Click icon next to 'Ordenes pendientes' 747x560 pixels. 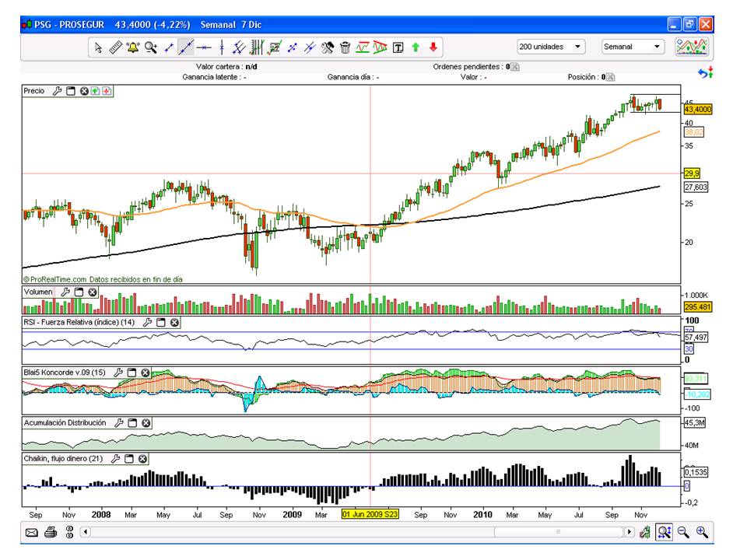click(x=515, y=67)
